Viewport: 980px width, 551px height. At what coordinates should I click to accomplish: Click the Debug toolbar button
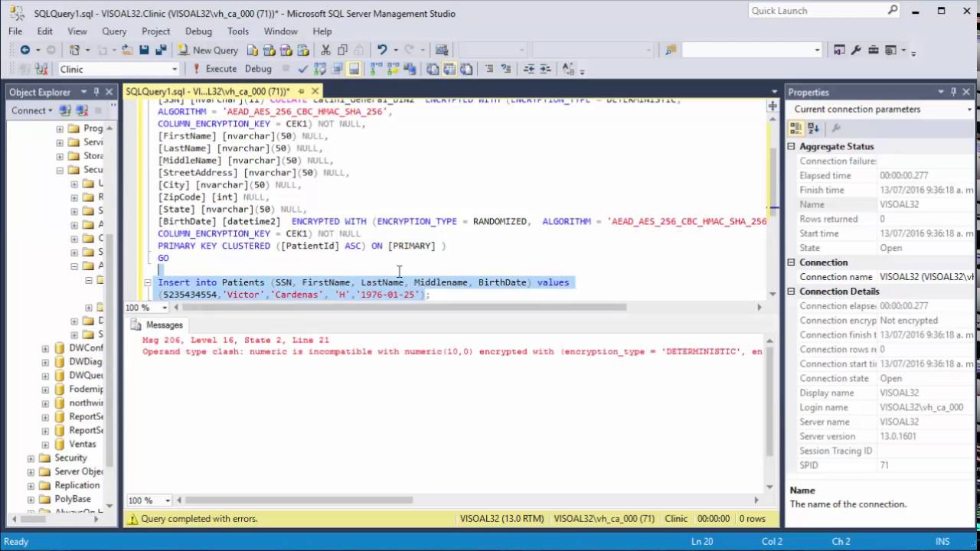(258, 69)
